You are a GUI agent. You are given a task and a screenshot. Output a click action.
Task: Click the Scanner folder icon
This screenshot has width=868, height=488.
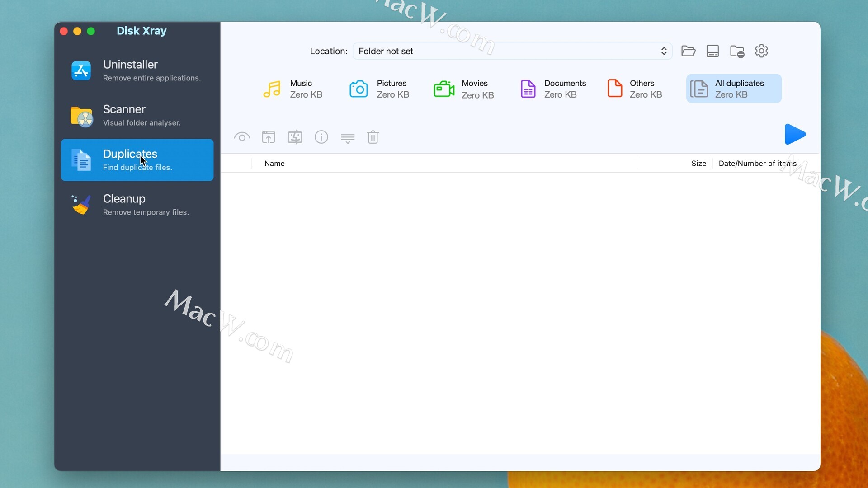(81, 116)
